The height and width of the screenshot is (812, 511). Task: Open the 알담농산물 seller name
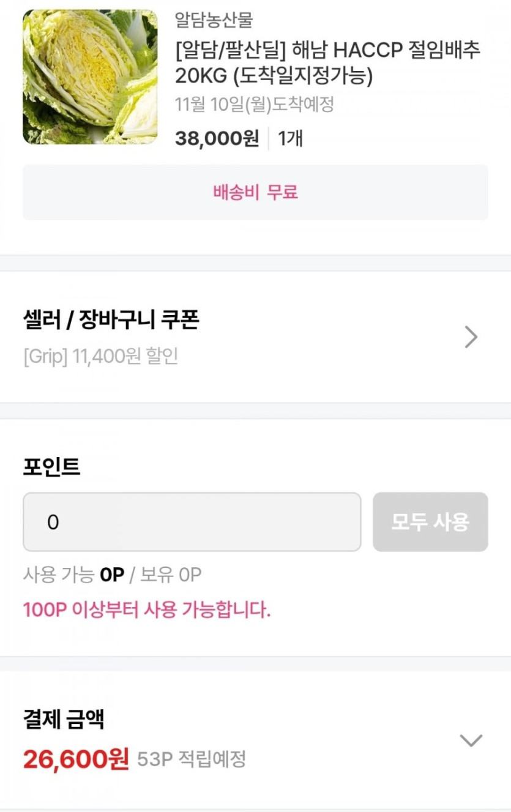pyautogui.click(x=214, y=20)
